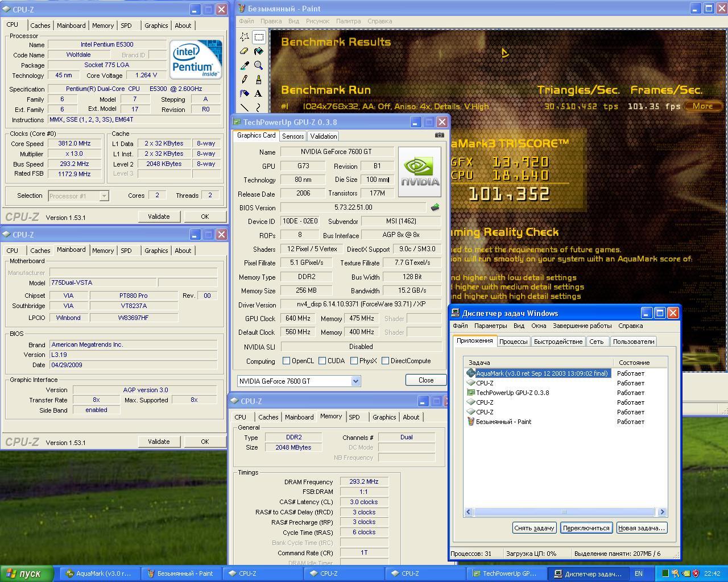
Task: Toggle the DirectCompute checkbox in GPU-Z
Action: tap(386, 361)
